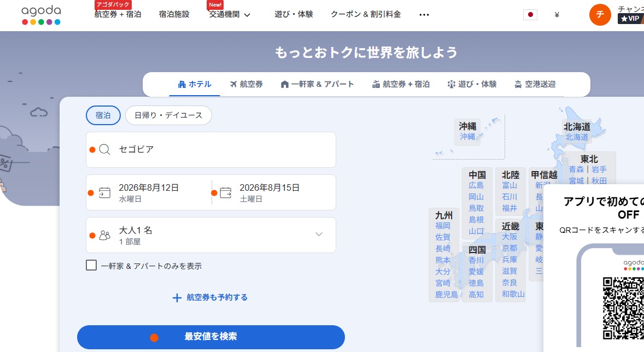The image size is (644, 352).
Task: Tick 一軒家 & アパートのみを表示 checkbox
Action: point(91,265)
